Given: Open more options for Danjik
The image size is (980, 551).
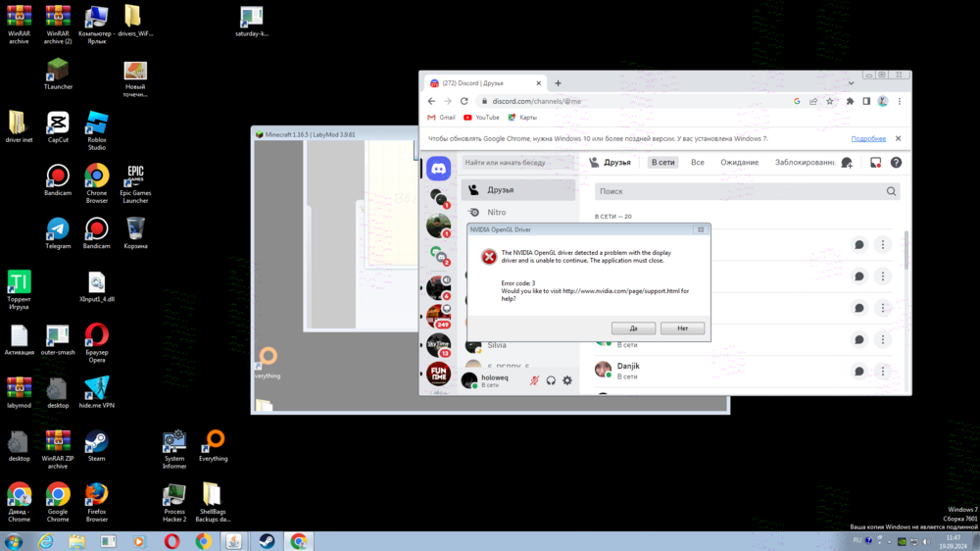Looking at the screenshot, I should pyautogui.click(x=883, y=371).
